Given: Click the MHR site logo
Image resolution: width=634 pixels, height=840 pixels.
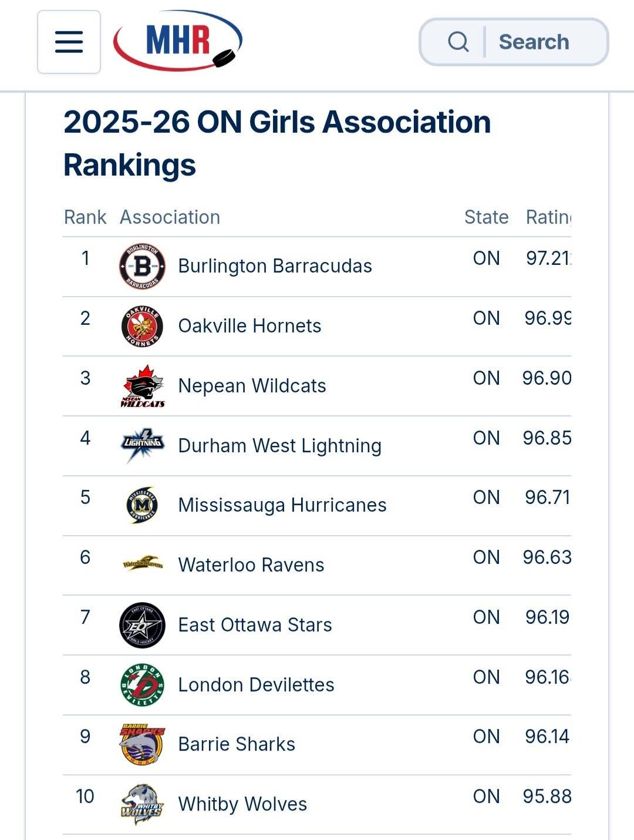Looking at the screenshot, I should tap(177, 41).
